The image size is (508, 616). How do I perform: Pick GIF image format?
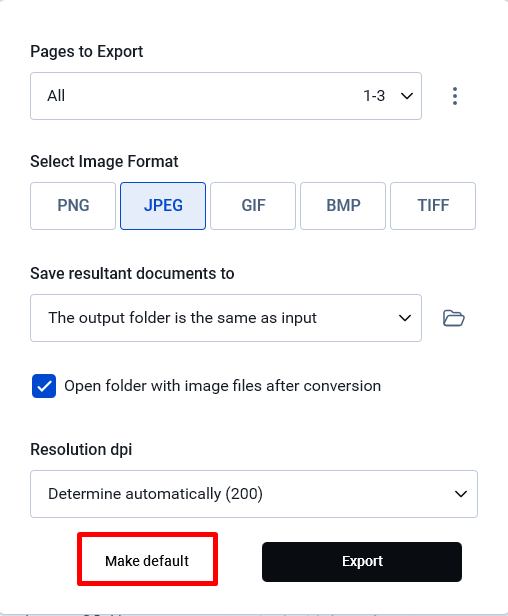(253, 206)
